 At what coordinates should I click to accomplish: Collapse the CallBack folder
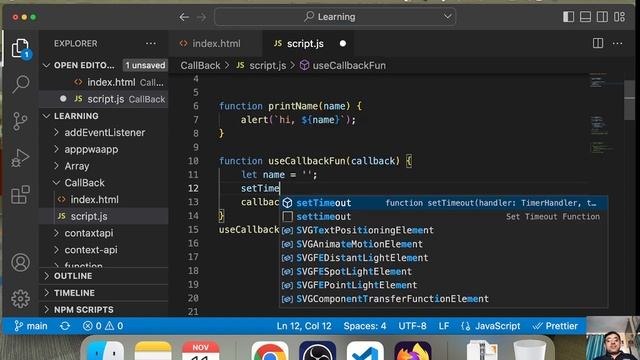(x=104, y=183)
